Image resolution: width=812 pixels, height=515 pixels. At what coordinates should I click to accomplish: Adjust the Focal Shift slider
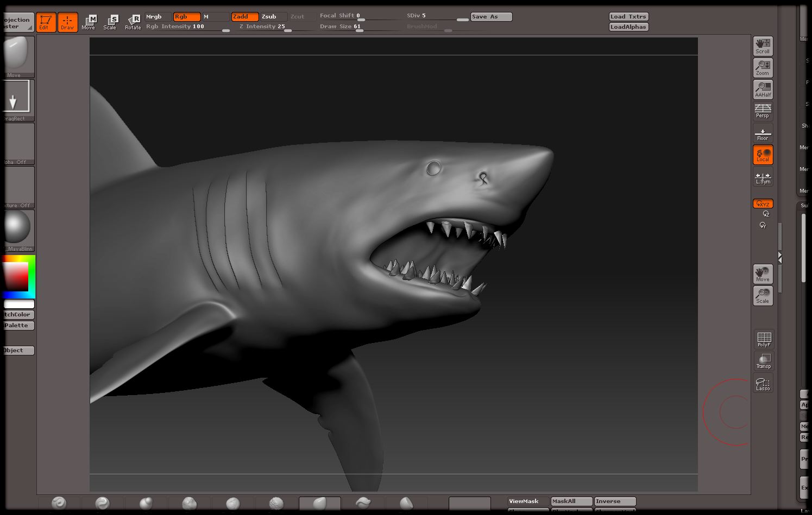361,17
